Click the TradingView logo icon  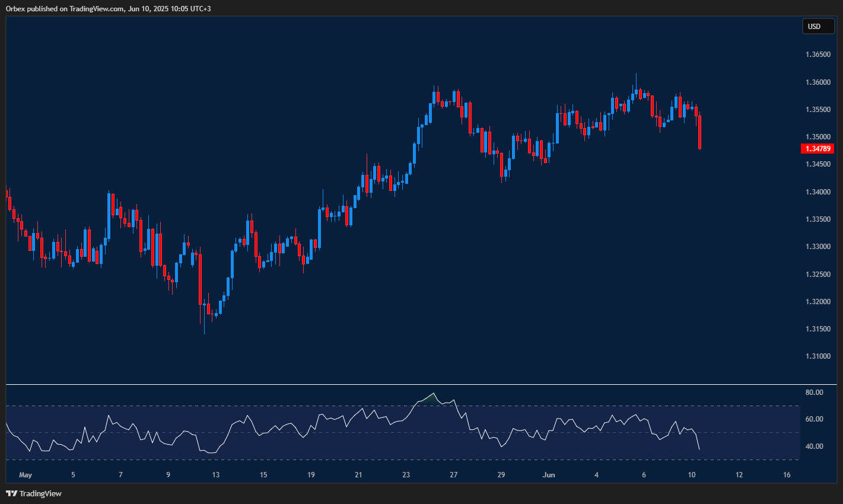pos(11,493)
